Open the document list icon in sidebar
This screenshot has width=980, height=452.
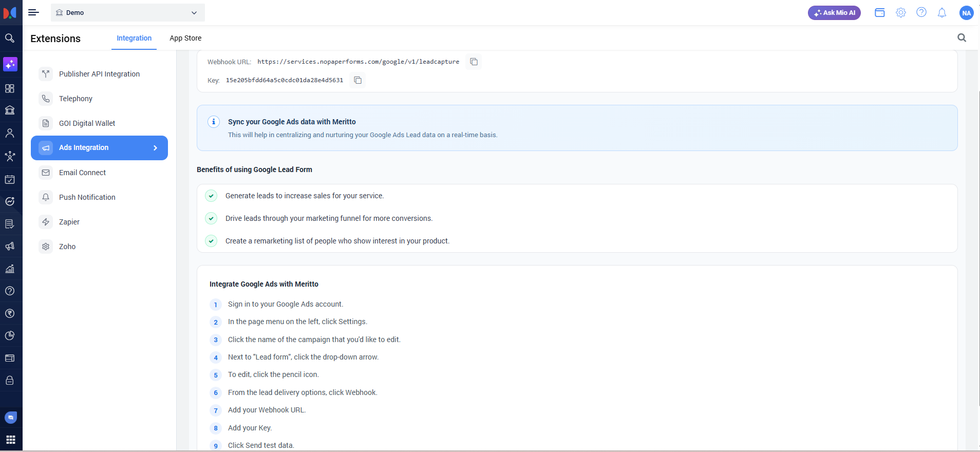tap(10, 224)
